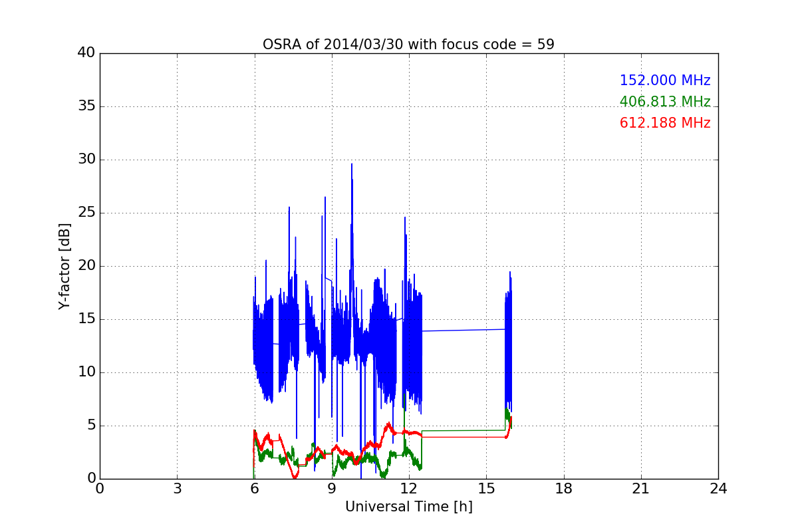The width and height of the screenshot is (798, 532).
Task: Click the y-axis tick label 25
Action: click(86, 213)
